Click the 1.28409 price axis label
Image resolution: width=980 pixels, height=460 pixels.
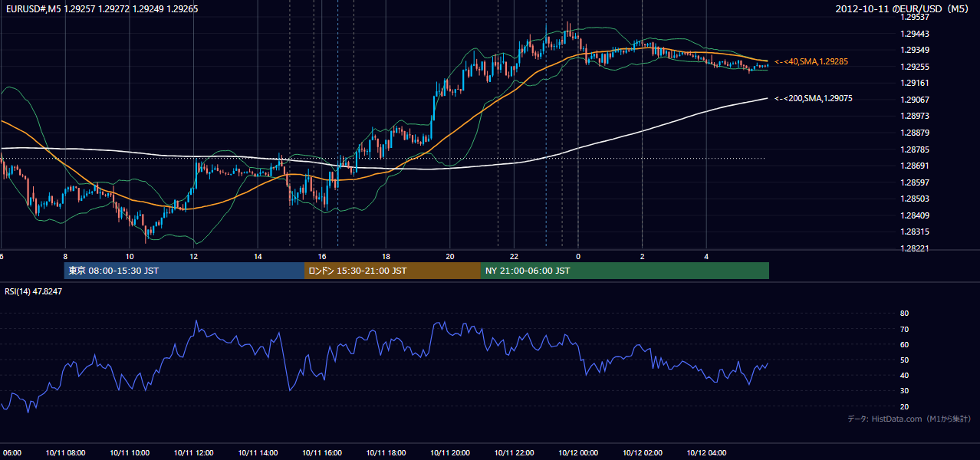click(x=913, y=215)
